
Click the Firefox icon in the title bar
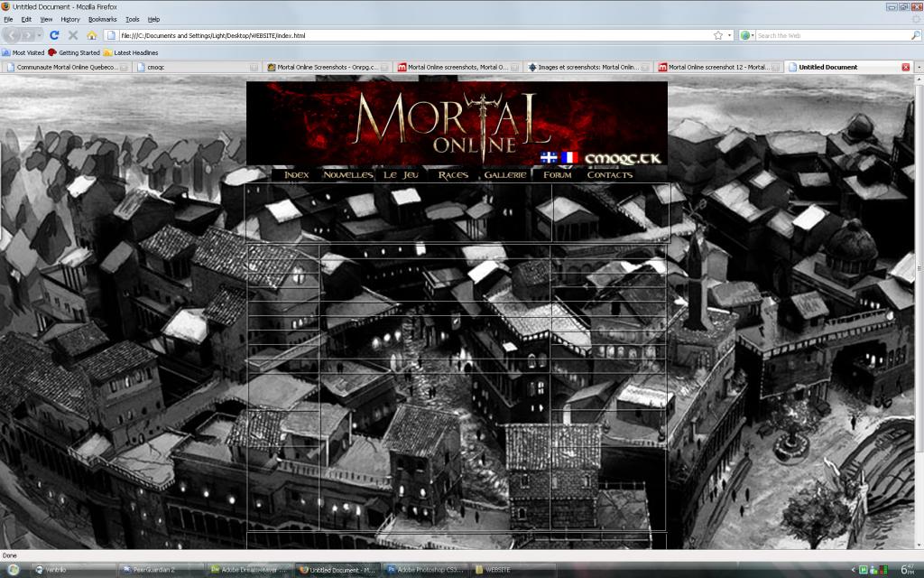coord(6,6)
